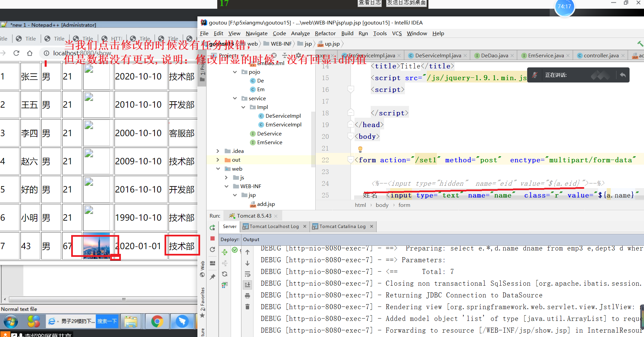This screenshot has height=337, width=644.
Task: Click the 搜索一下 button on taskbar
Action: tap(107, 321)
